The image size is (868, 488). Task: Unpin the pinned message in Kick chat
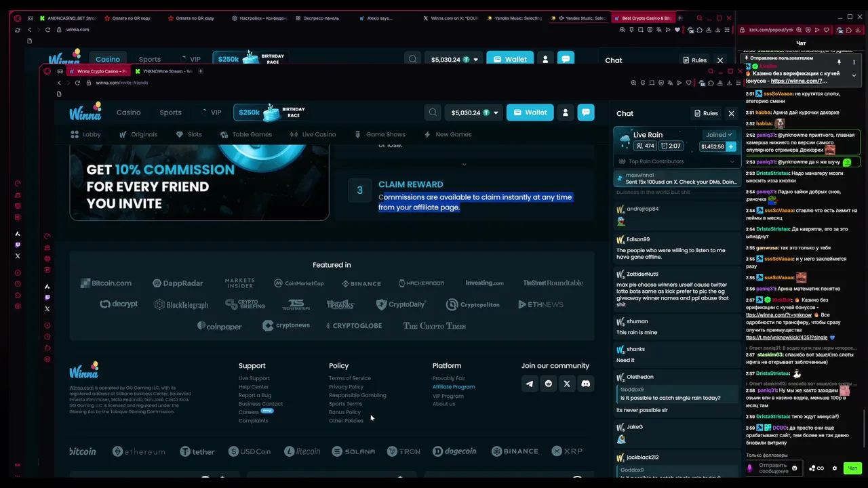click(x=839, y=62)
